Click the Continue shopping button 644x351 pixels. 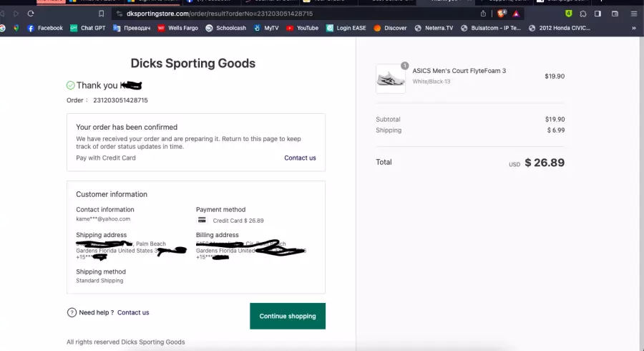coord(288,316)
